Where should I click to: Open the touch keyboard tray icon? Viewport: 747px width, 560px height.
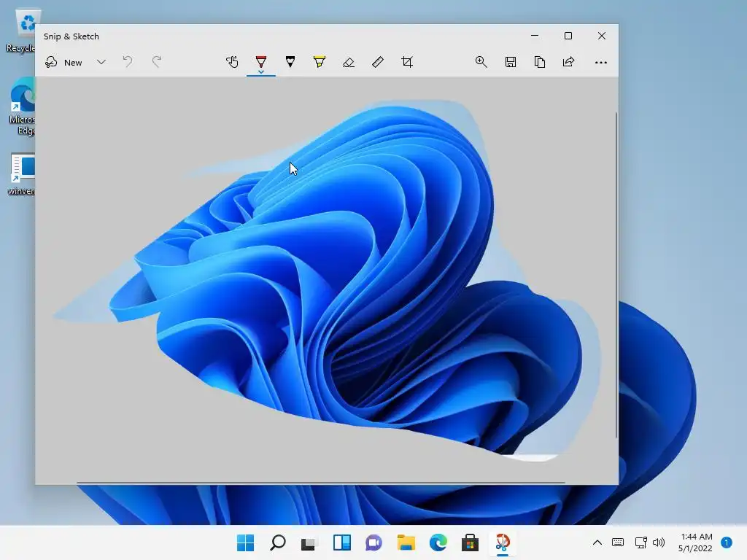[618, 542]
